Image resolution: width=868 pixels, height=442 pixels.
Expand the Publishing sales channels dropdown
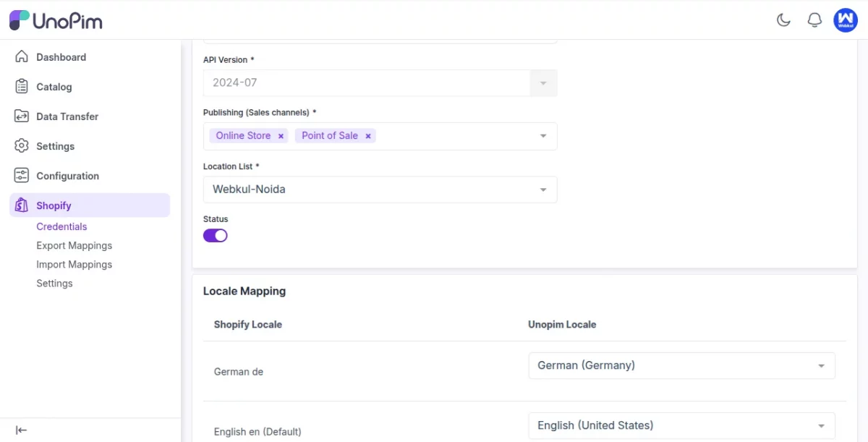point(542,135)
